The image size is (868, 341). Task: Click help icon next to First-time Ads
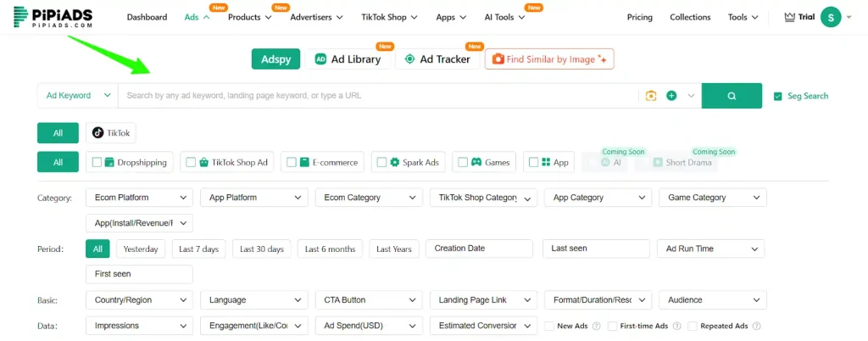point(676,326)
